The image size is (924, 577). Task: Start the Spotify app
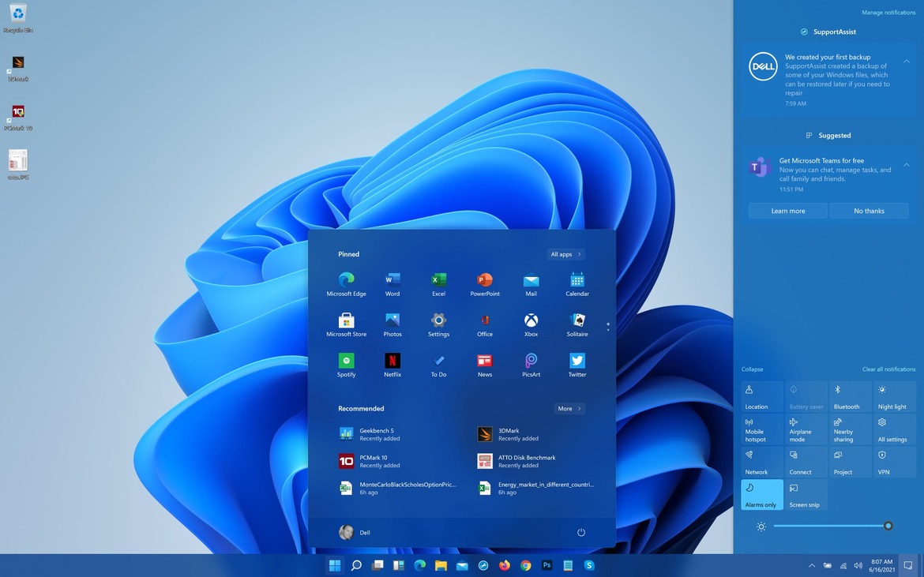pyautogui.click(x=346, y=365)
